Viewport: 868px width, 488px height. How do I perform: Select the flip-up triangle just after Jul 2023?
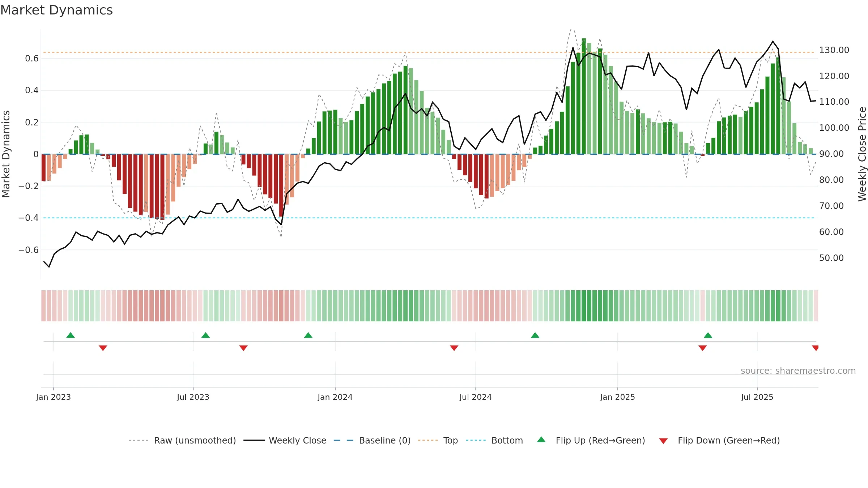[205, 335]
